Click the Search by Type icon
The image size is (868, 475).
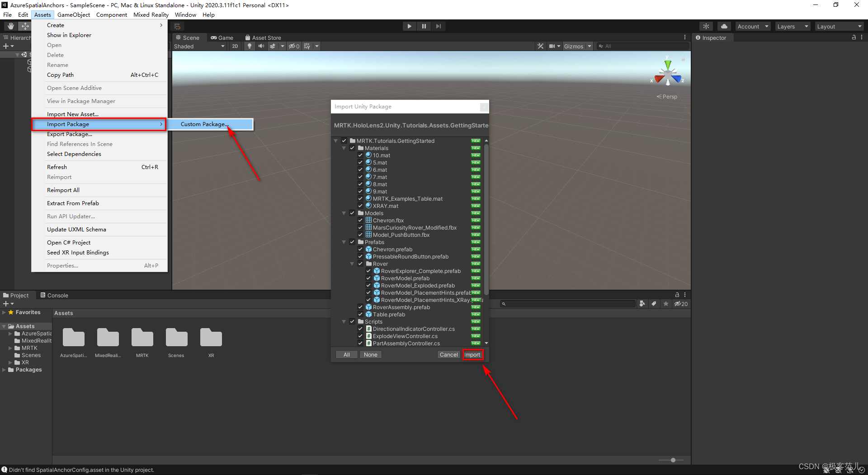(642, 304)
